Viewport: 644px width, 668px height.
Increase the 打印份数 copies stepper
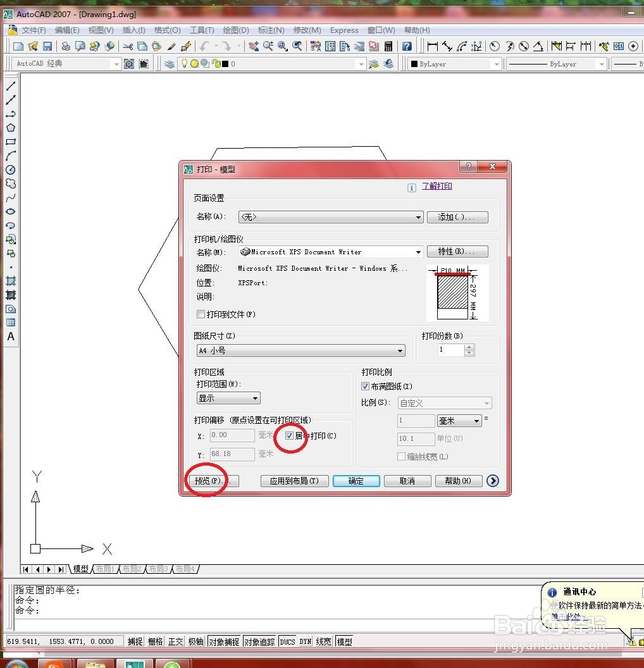point(469,347)
